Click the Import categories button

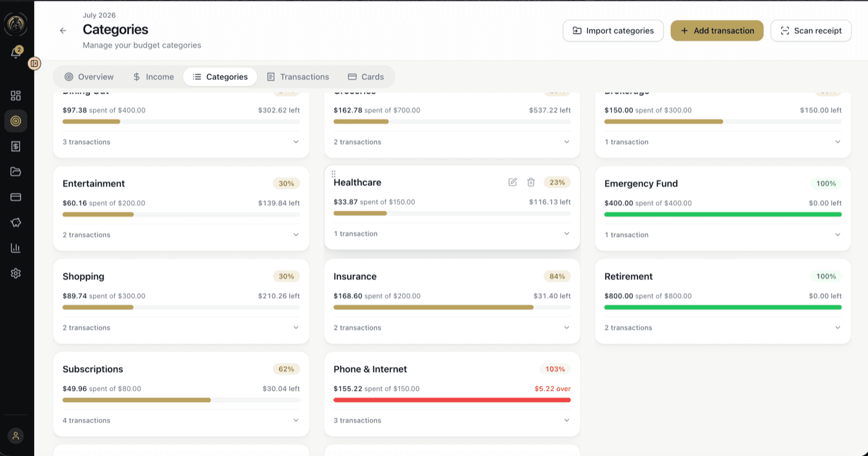613,30
